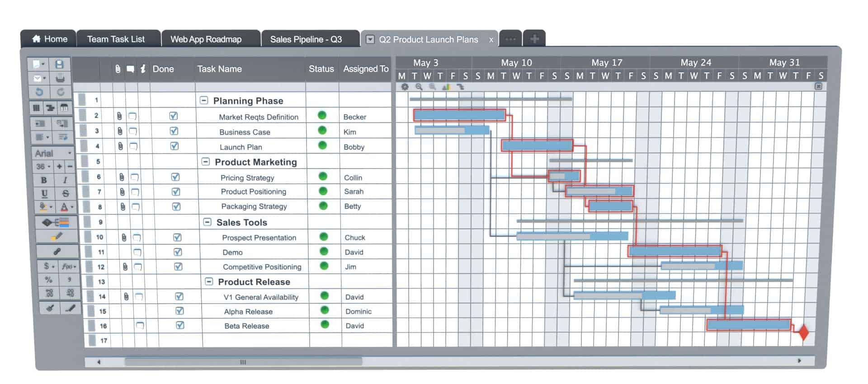Click the red milestone diamond marker
868x384 pixels.
coord(803,332)
